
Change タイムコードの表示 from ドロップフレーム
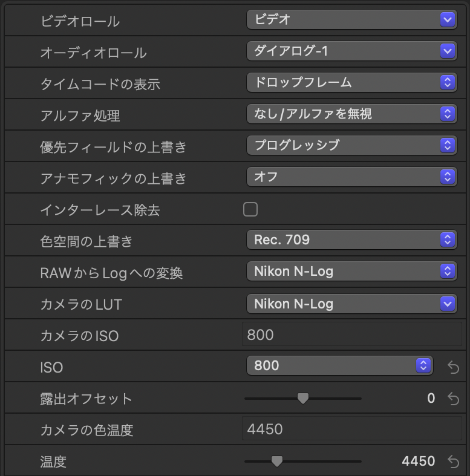[x=351, y=82]
